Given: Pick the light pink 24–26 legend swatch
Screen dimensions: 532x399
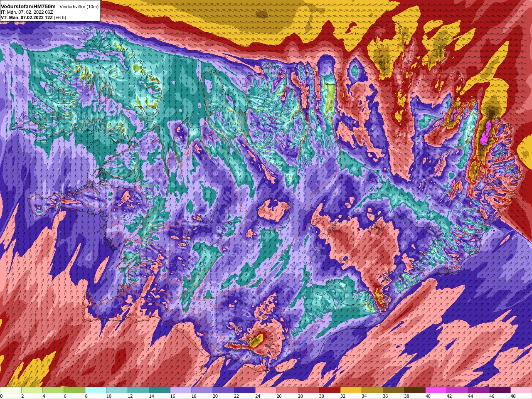Looking at the screenshot, I should pos(266,390).
